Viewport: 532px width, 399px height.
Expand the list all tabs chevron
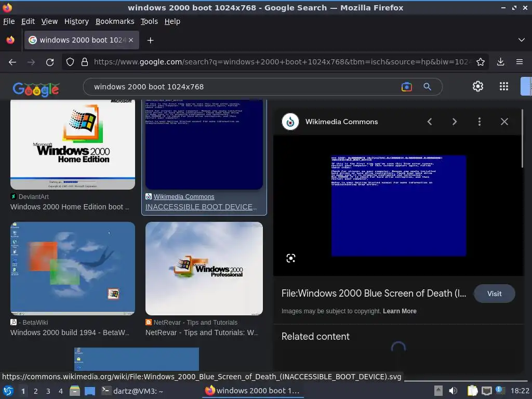[522, 40]
